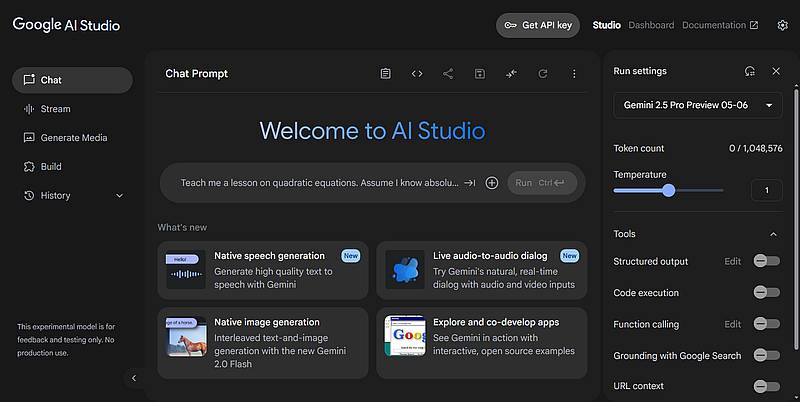The image size is (800, 402).
Task: Click the prompt text input field
Action: (319, 183)
